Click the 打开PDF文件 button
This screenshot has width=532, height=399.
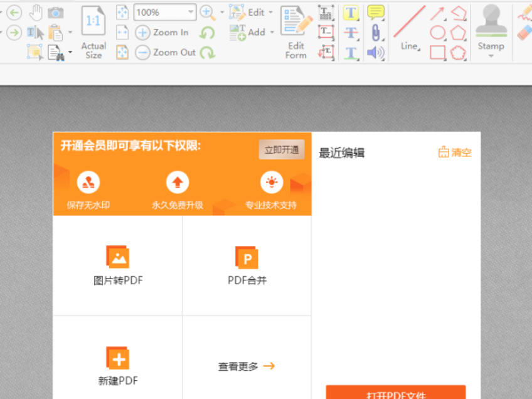pos(396,392)
